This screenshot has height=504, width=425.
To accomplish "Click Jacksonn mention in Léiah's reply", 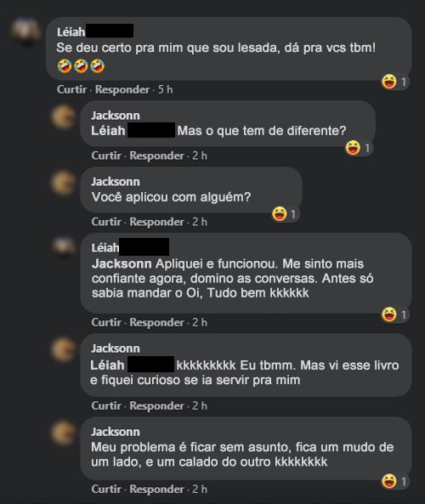I will (122, 263).
